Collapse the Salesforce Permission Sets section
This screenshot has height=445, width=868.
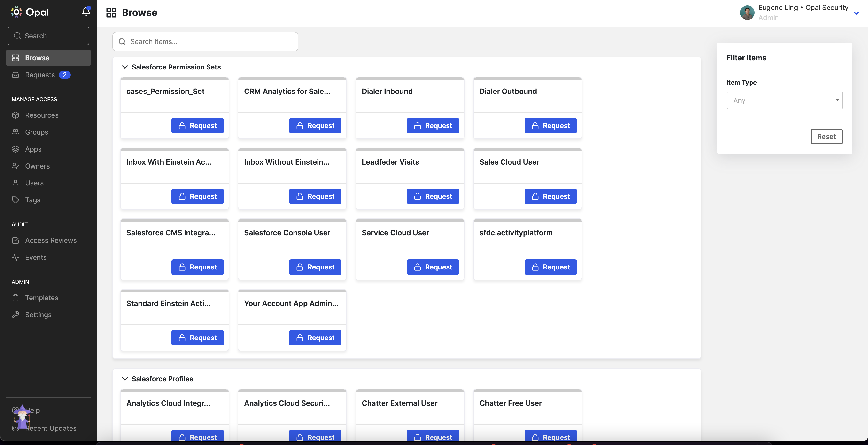125,67
